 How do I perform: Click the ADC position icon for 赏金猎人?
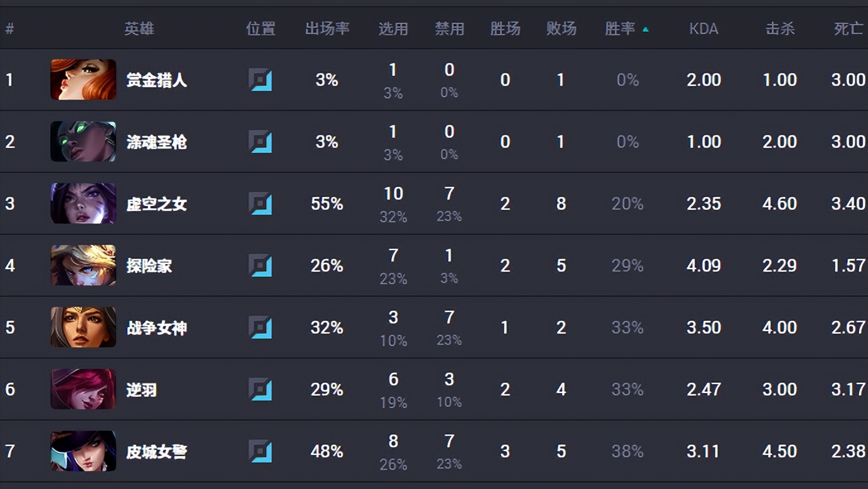pos(260,80)
